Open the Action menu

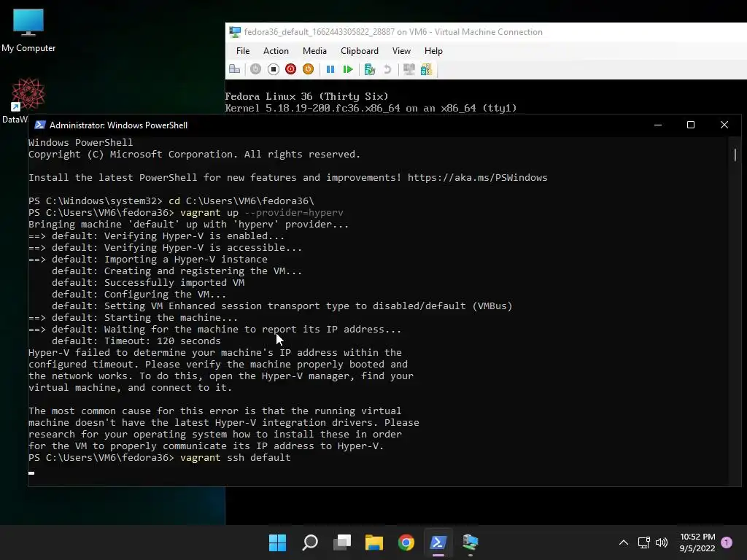tap(276, 51)
